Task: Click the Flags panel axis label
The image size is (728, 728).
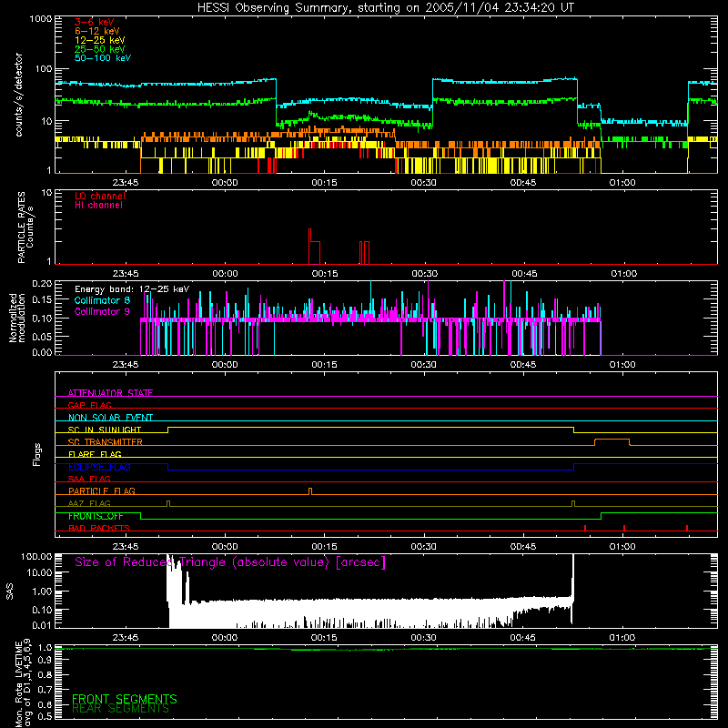Action: pos(37,454)
